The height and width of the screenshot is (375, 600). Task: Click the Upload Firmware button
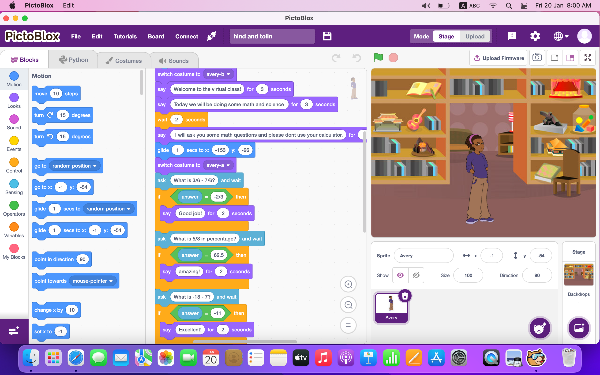pyautogui.click(x=499, y=58)
